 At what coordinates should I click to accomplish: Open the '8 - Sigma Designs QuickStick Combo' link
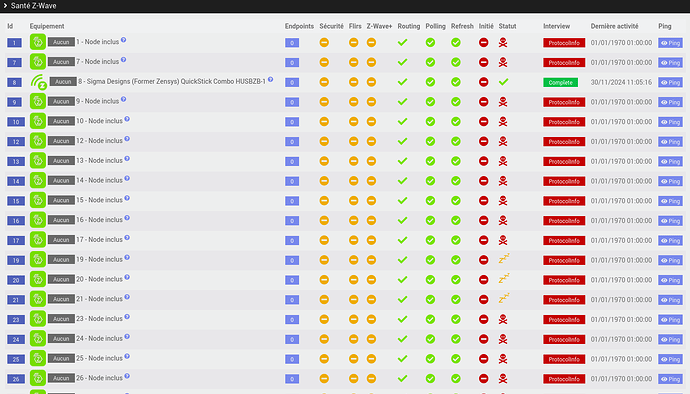click(172, 81)
